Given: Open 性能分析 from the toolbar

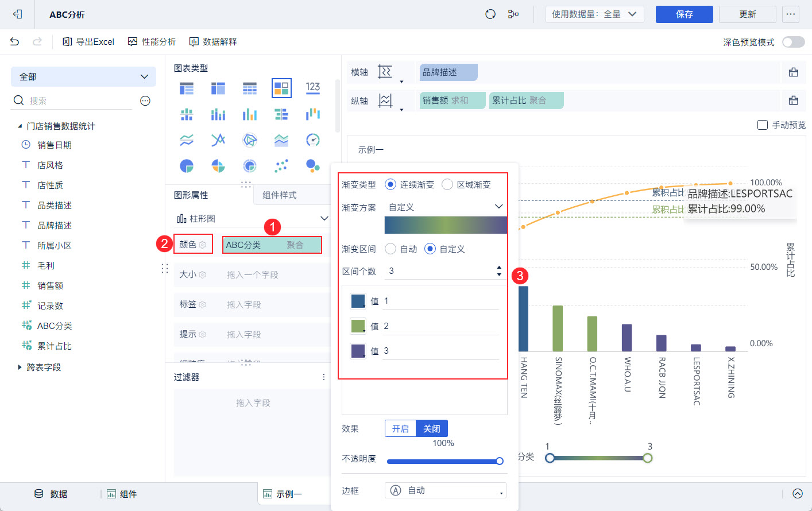Looking at the screenshot, I should pyautogui.click(x=152, y=42).
